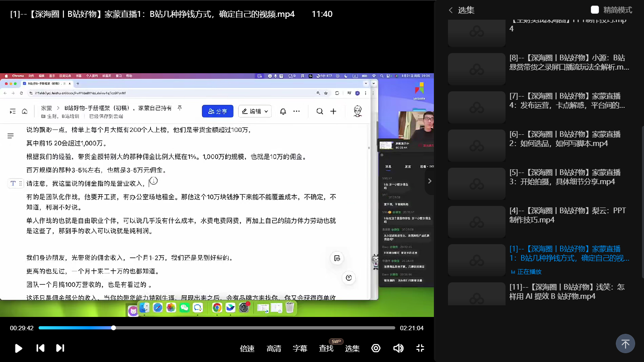Mute the video with the speaker icon
Image resolution: width=644 pixels, height=362 pixels.
[398, 348]
